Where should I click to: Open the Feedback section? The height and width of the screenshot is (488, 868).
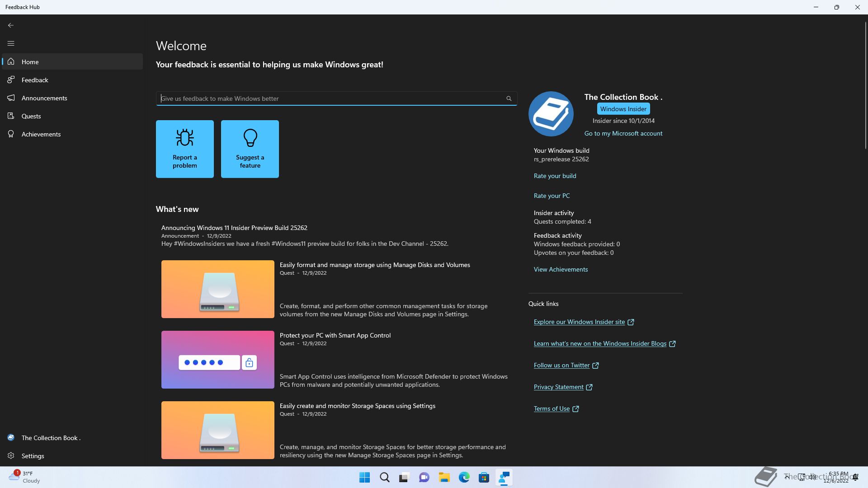pos(72,80)
